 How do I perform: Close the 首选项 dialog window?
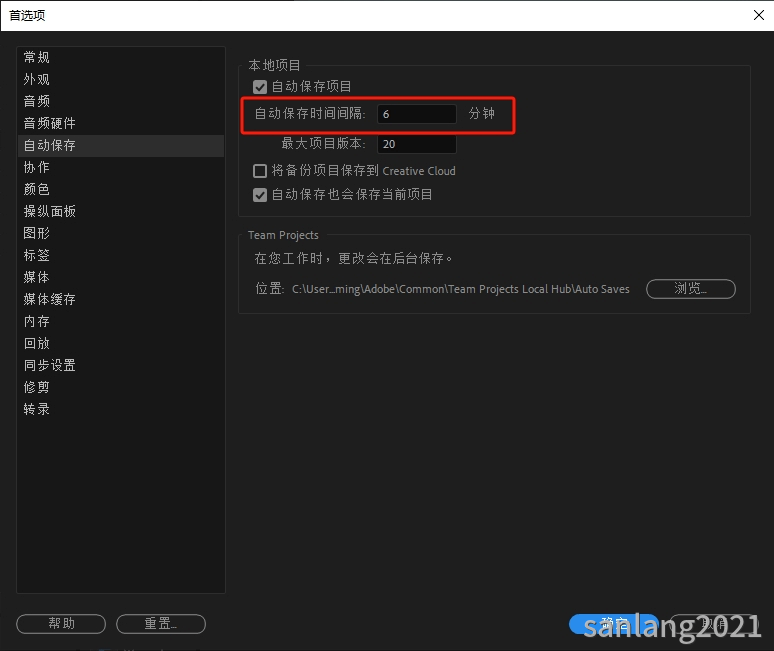(x=759, y=15)
